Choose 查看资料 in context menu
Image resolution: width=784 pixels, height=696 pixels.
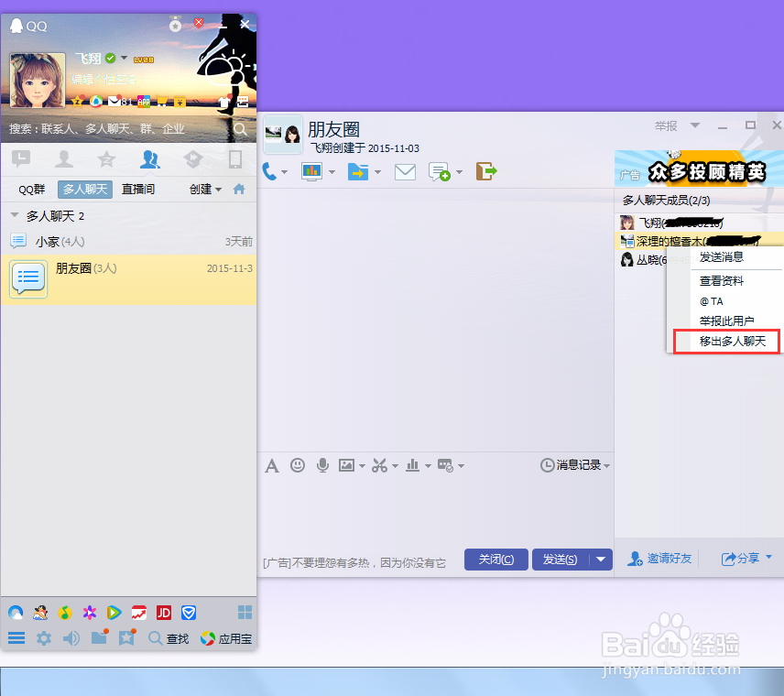[722, 281]
